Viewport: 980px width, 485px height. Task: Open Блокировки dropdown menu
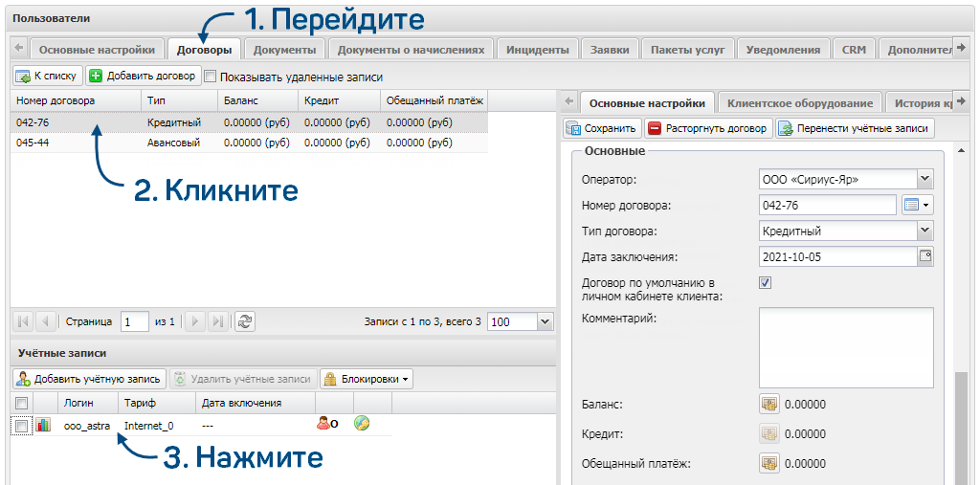[x=367, y=379]
